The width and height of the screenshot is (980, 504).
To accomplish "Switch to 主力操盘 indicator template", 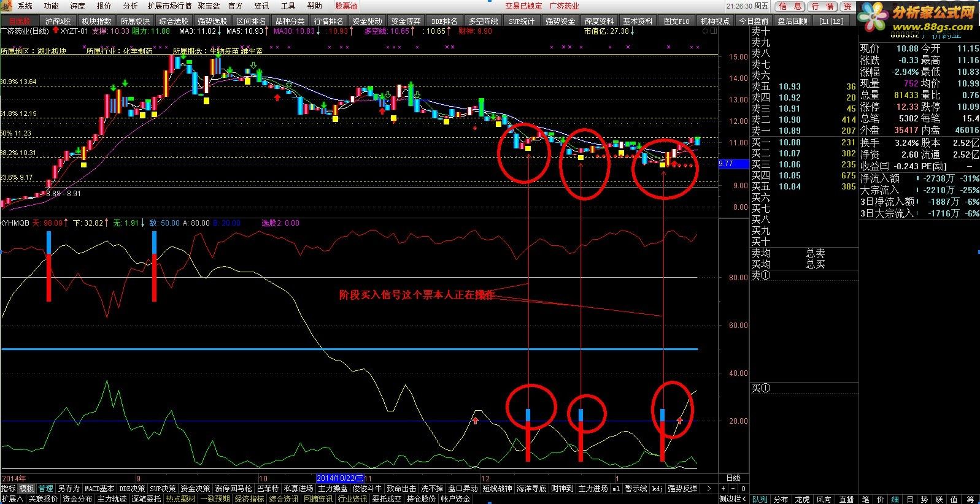I will point(333,489).
